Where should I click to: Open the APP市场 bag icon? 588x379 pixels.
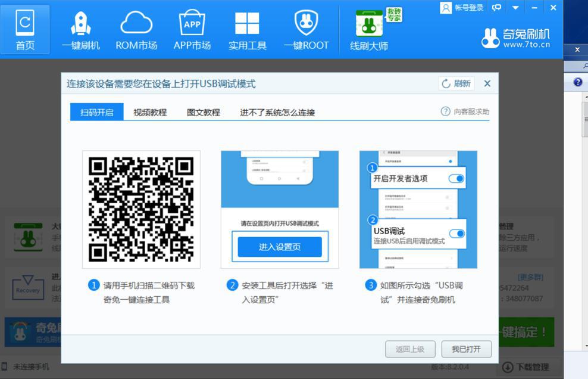pos(192,31)
